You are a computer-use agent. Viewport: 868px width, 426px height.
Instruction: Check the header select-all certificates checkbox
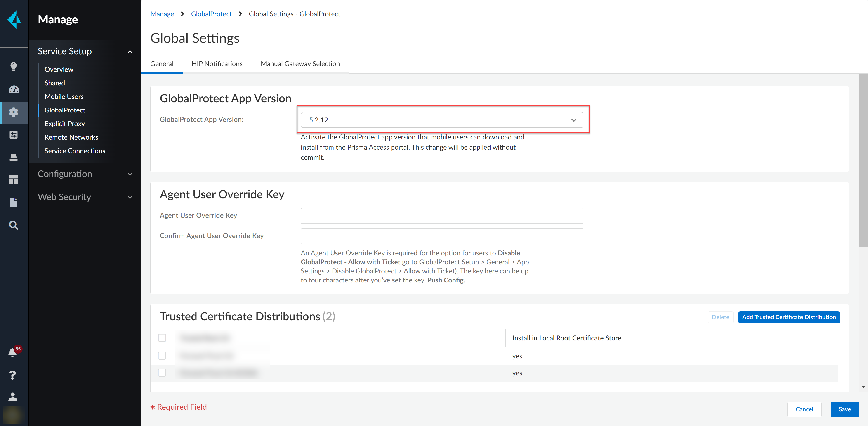point(162,338)
